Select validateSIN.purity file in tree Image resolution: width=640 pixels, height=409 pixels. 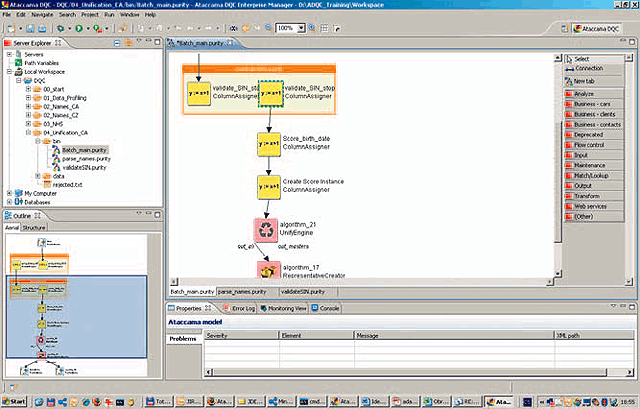click(x=84, y=167)
